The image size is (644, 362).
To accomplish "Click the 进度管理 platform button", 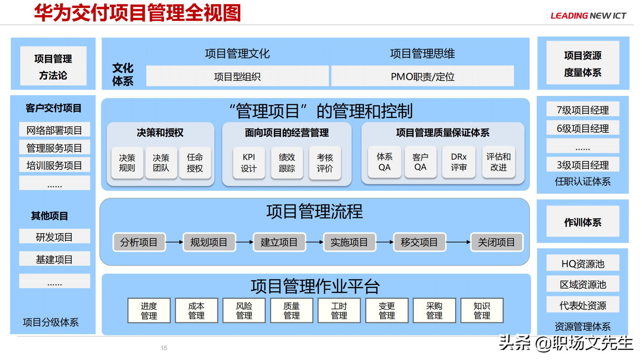I will pyautogui.click(x=149, y=310).
